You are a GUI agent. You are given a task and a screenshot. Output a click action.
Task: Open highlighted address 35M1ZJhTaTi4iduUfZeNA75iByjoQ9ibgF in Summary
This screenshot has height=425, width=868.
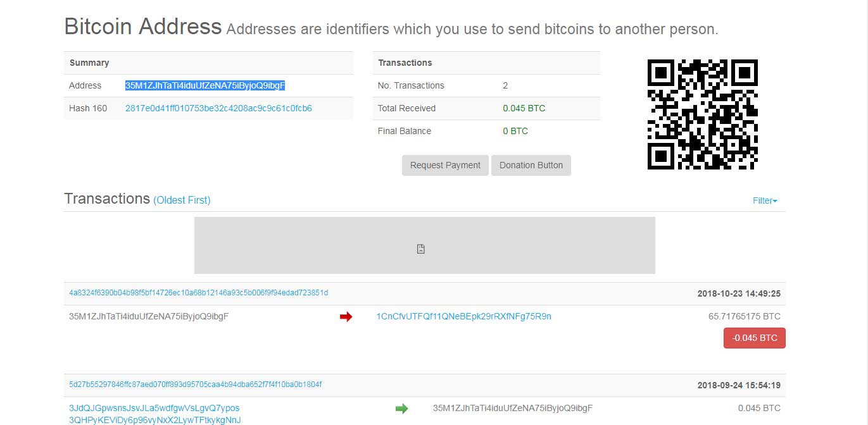[205, 85]
